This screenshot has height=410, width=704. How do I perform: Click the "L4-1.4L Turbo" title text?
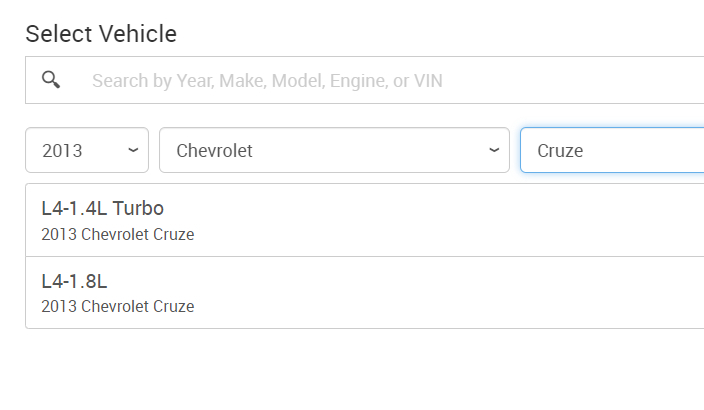(102, 209)
